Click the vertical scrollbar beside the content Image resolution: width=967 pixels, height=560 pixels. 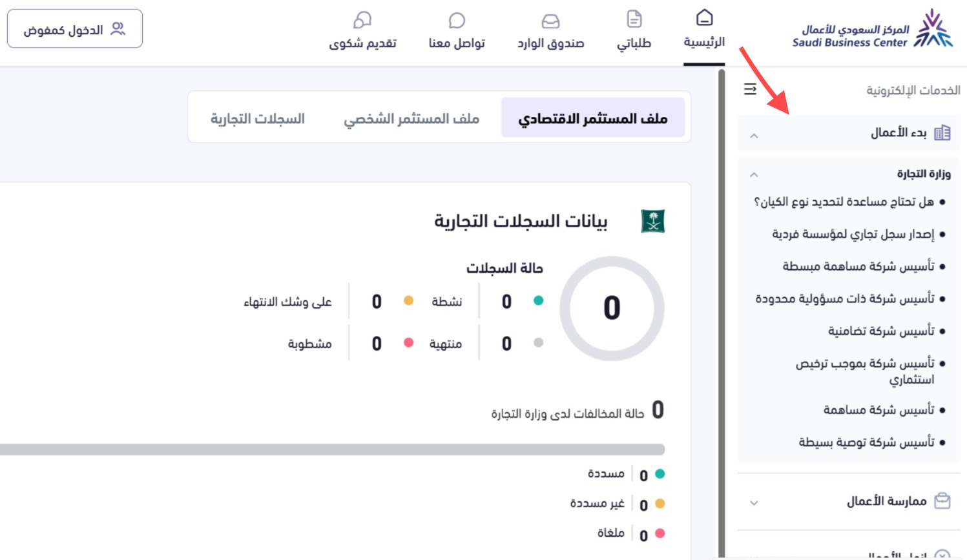point(722,258)
